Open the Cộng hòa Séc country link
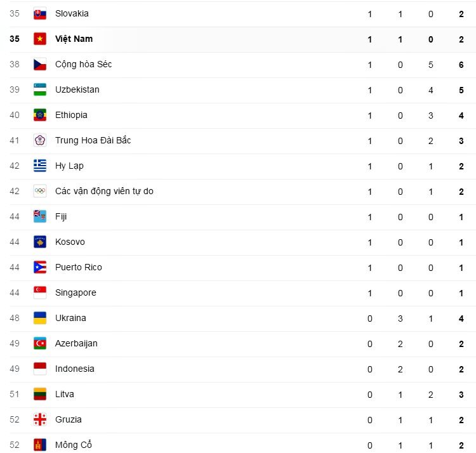 83,64
